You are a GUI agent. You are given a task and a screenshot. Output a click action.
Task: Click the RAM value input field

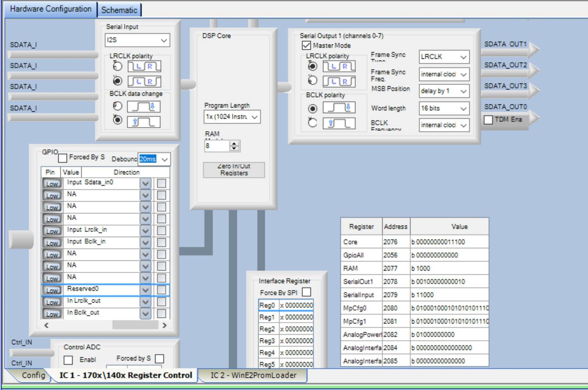coord(217,146)
